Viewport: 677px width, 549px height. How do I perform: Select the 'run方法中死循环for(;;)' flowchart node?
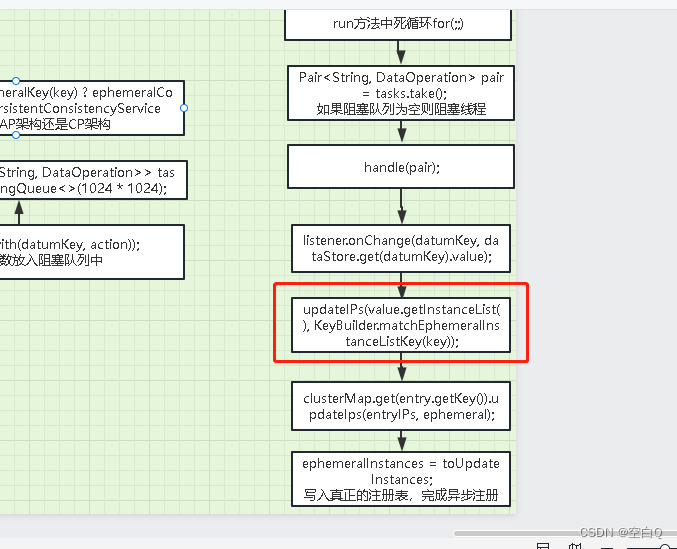point(398,25)
